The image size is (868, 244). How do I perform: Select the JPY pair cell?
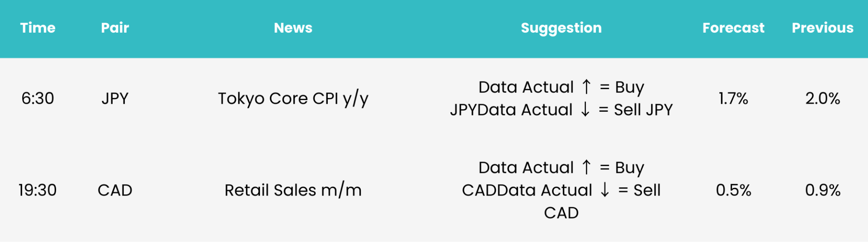(x=115, y=98)
